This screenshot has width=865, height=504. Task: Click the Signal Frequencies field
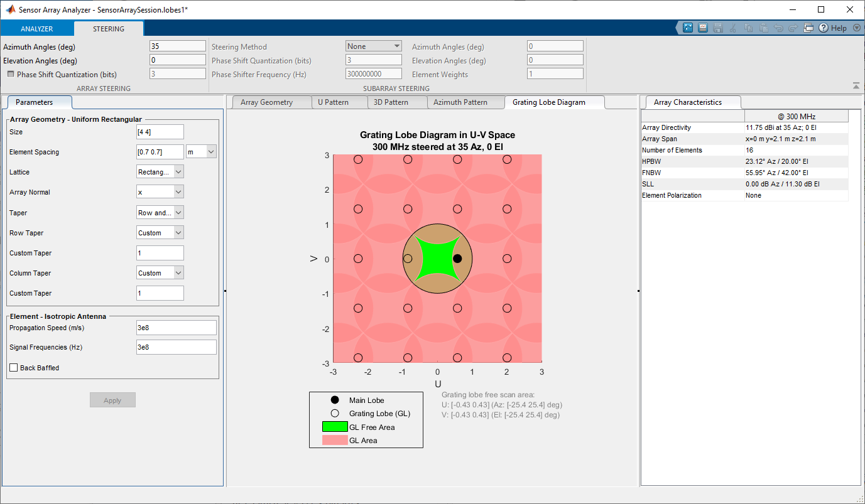[177, 347]
